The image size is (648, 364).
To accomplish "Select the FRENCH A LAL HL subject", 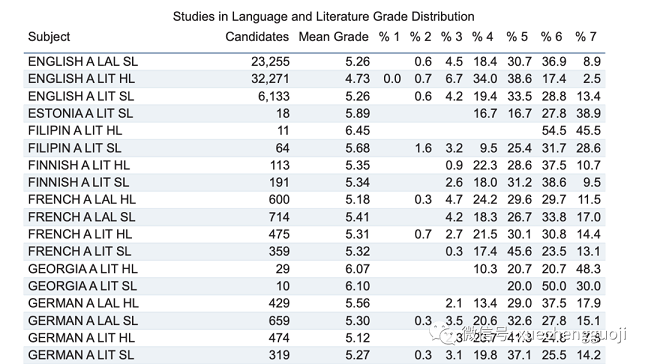I will pos(82,200).
